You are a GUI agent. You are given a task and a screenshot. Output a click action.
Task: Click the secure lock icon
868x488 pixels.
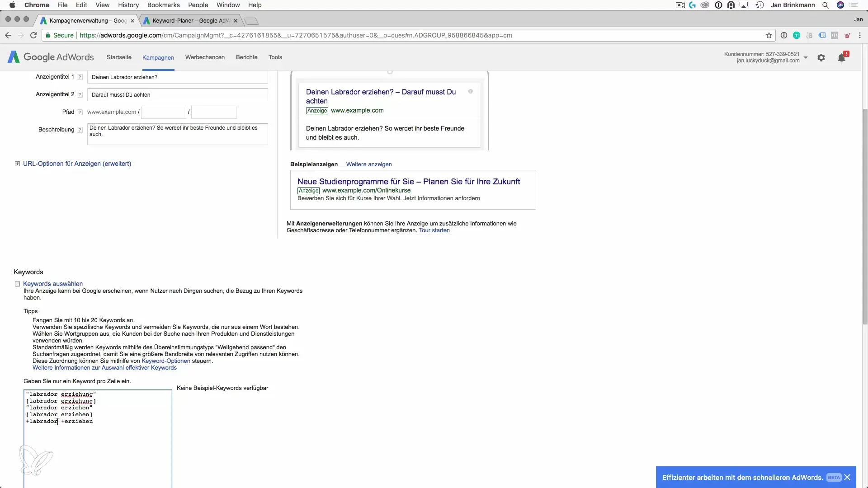pyautogui.click(x=48, y=35)
